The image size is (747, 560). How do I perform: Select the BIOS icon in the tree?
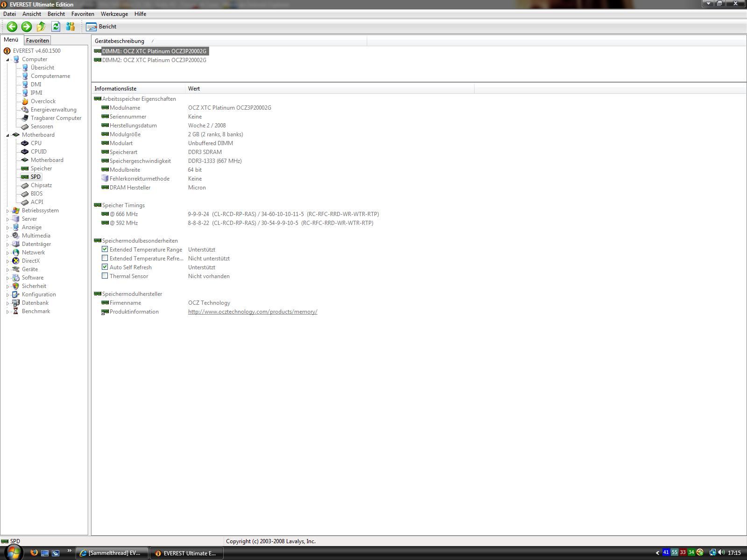[x=25, y=194]
